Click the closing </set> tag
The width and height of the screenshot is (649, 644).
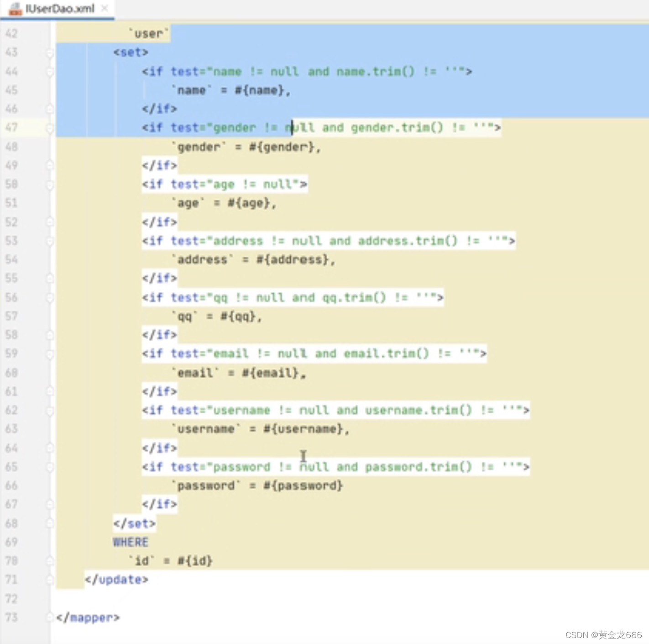[135, 523]
